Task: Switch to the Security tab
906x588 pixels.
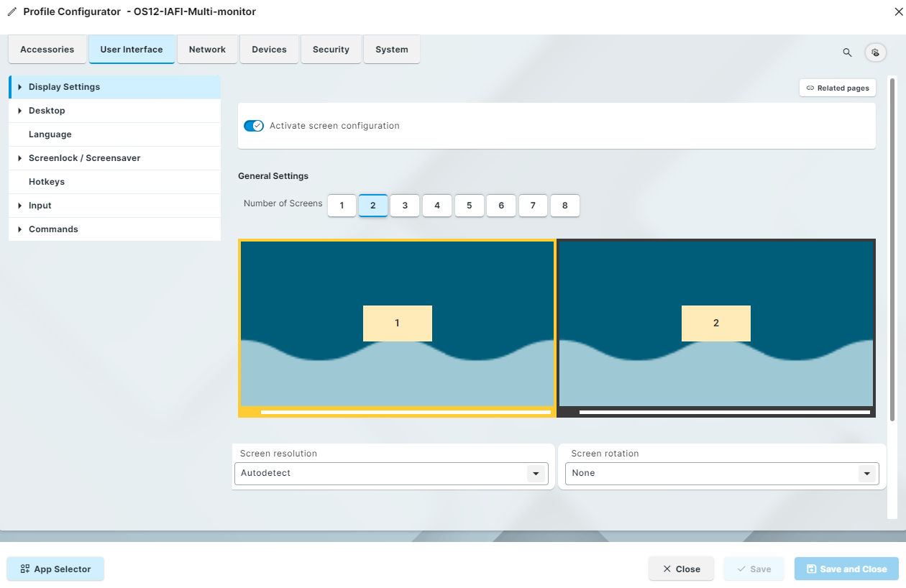Action: tap(331, 49)
